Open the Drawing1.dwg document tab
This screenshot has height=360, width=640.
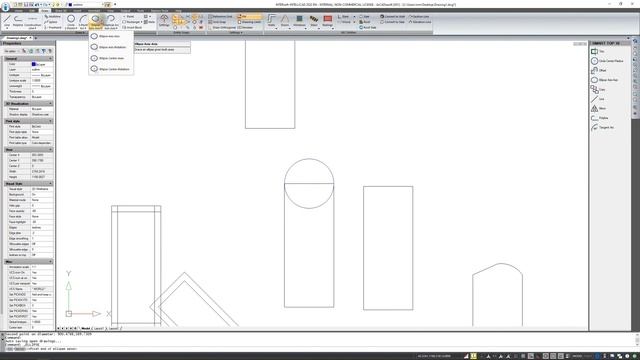[x=17, y=38]
